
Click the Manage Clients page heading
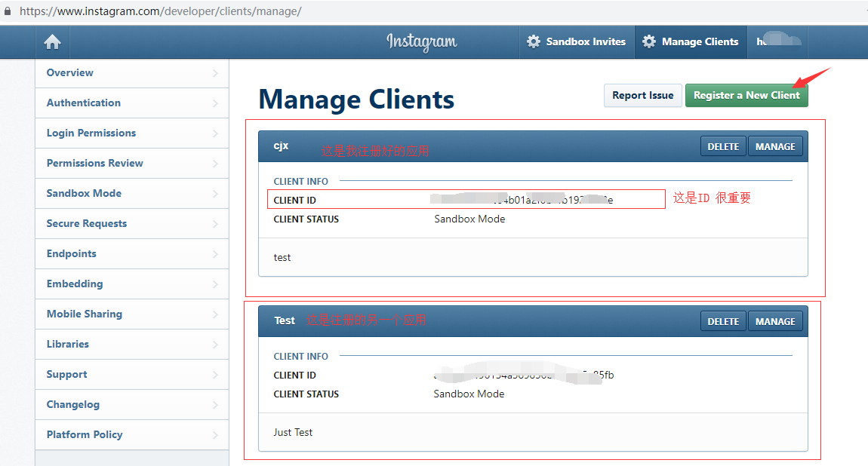click(356, 100)
